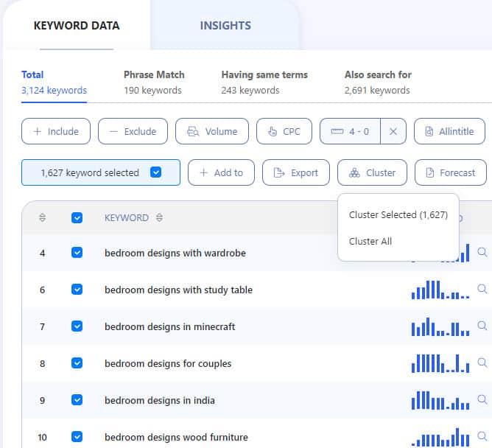
Task: Open the 4 - 0 word count filter
Action: 350,131
